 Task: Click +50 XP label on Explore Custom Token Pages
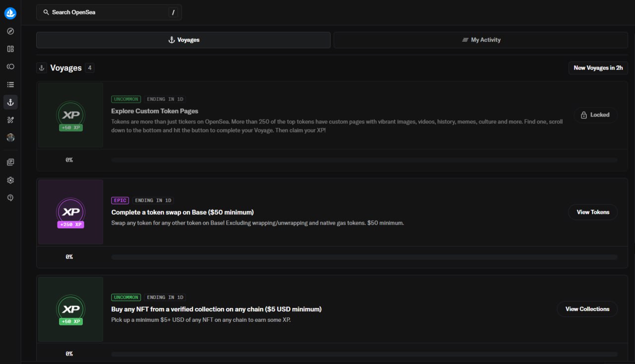tap(71, 127)
